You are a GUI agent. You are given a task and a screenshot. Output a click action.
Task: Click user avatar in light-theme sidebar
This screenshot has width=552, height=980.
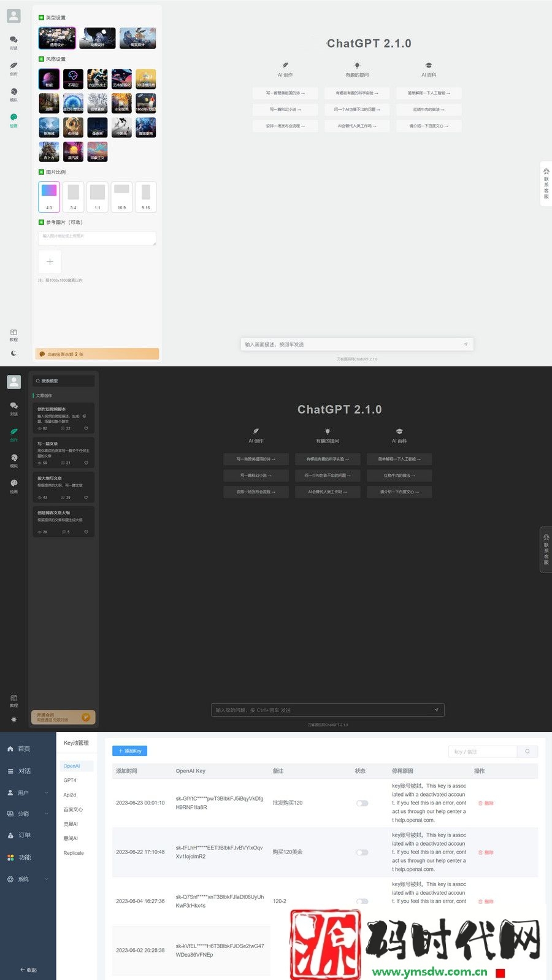point(13,15)
